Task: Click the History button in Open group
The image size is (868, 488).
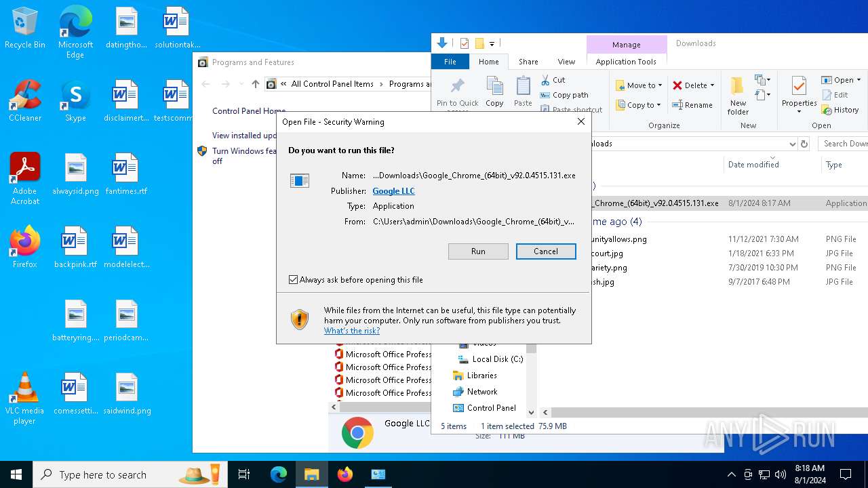Action: pyautogui.click(x=840, y=110)
